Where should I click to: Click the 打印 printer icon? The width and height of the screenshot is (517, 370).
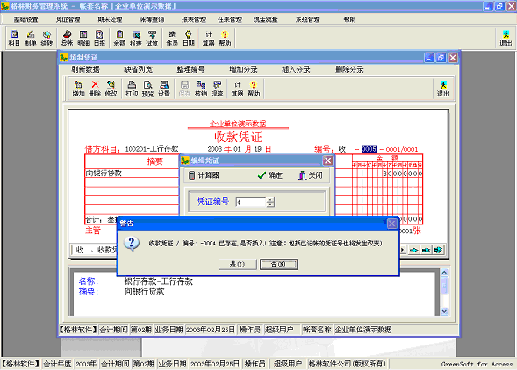[132, 88]
